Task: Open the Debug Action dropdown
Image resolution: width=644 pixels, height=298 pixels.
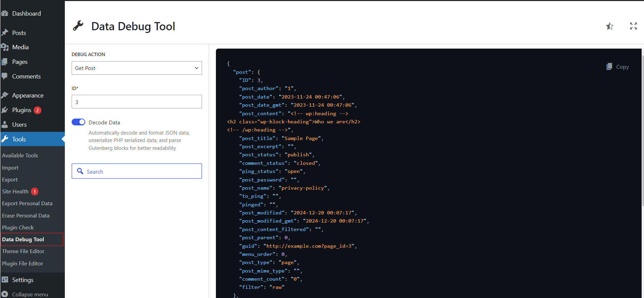Action: (x=136, y=68)
